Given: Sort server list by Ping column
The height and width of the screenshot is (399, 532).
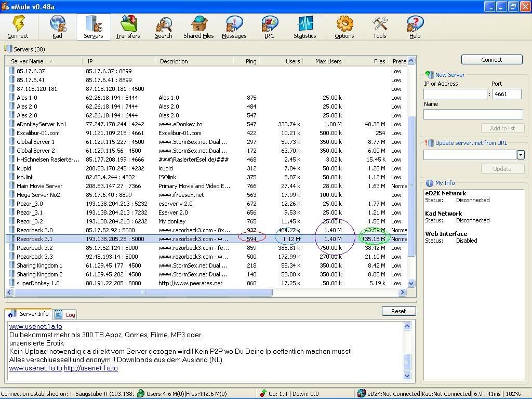Looking at the screenshot, I should [x=251, y=61].
